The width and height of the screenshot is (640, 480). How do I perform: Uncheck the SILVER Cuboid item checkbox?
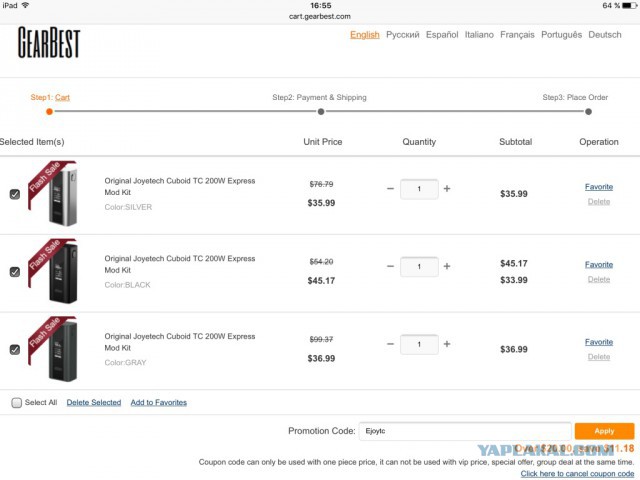15,194
